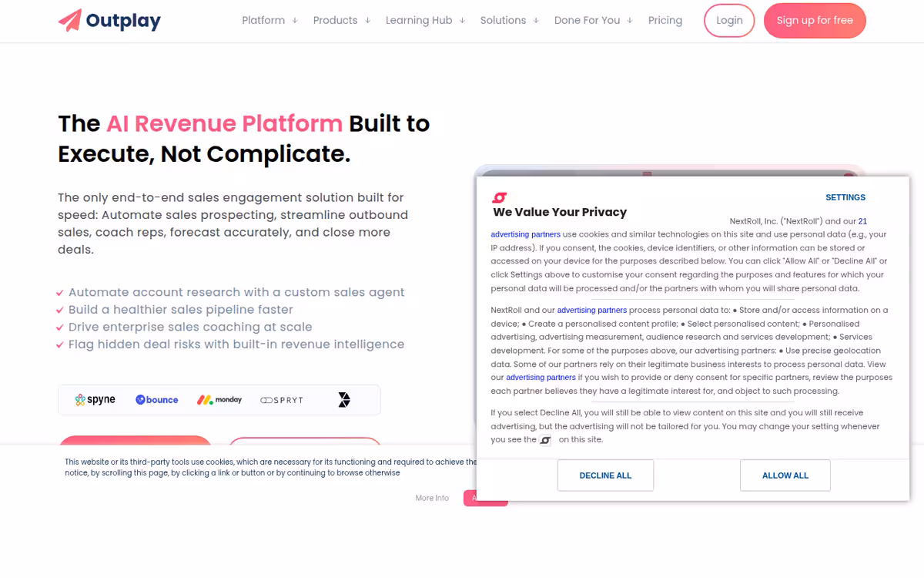
Task: Click 'Flag hidden deal risks' bullet text
Action: [236, 344]
